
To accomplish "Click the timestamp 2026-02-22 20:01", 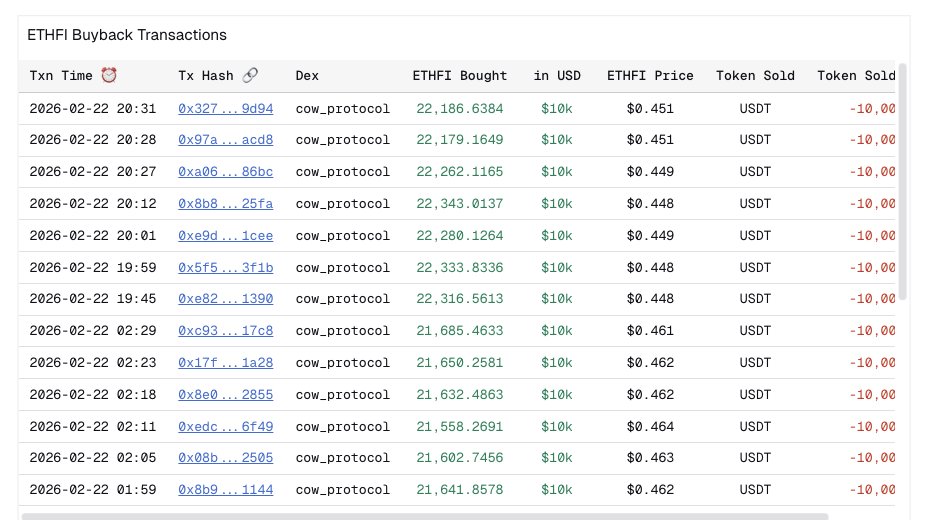I will (x=92, y=236).
